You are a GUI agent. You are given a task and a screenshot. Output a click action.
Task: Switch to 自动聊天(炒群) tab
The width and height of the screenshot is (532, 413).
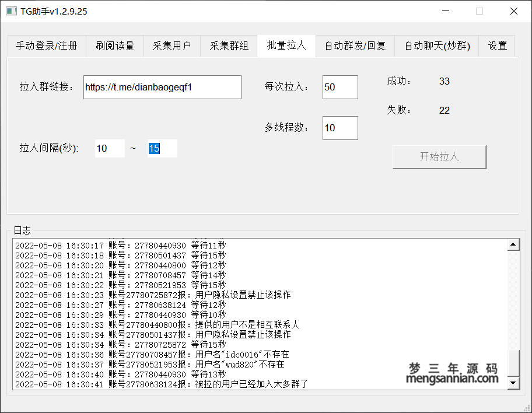coord(437,46)
